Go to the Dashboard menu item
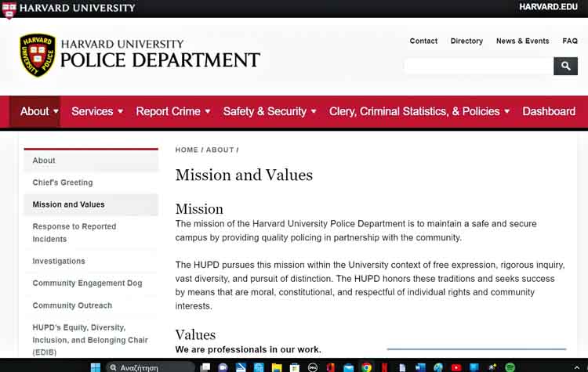This screenshot has height=372, width=588. coord(549,111)
